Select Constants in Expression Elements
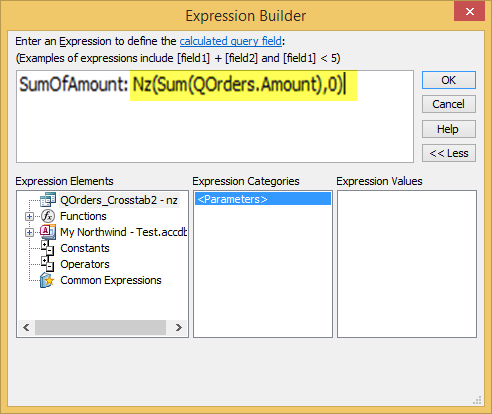The height and width of the screenshot is (414, 492). pyautogui.click(x=85, y=248)
